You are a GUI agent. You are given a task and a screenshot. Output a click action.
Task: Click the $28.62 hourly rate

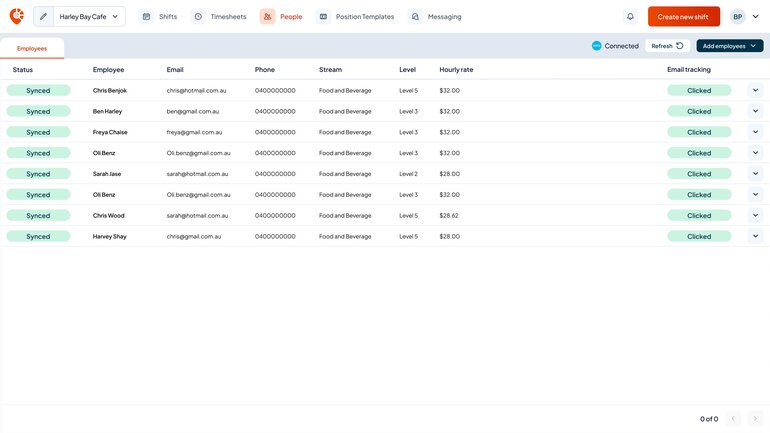coord(449,216)
